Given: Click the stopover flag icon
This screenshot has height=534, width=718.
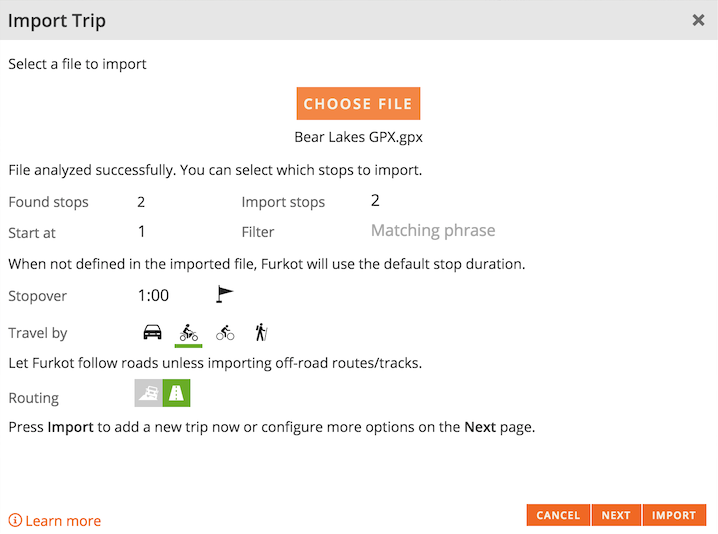Looking at the screenshot, I should pyautogui.click(x=225, y=294).
